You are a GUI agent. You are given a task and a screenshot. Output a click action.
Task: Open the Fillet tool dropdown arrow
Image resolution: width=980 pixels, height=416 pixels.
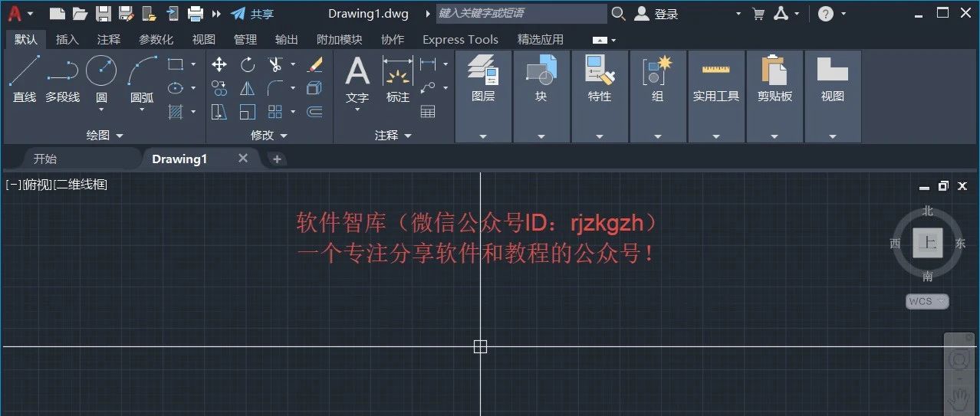click(x=293, y=88)
